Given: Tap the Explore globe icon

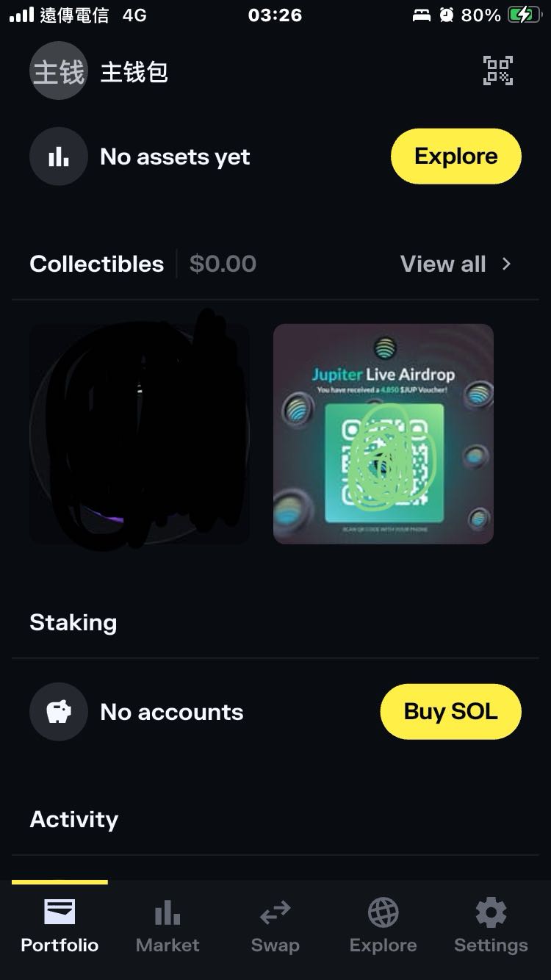Looking at the screenshot, I should [x=383, y=913].
